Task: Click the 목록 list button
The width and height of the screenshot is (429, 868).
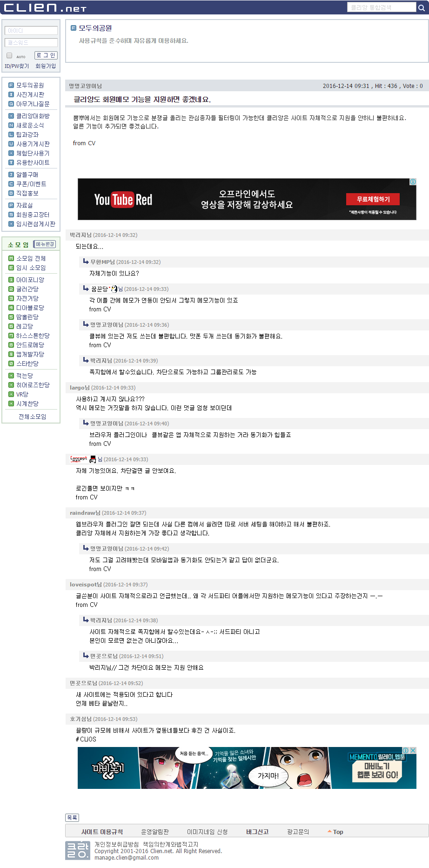Action: pos(72,817)
